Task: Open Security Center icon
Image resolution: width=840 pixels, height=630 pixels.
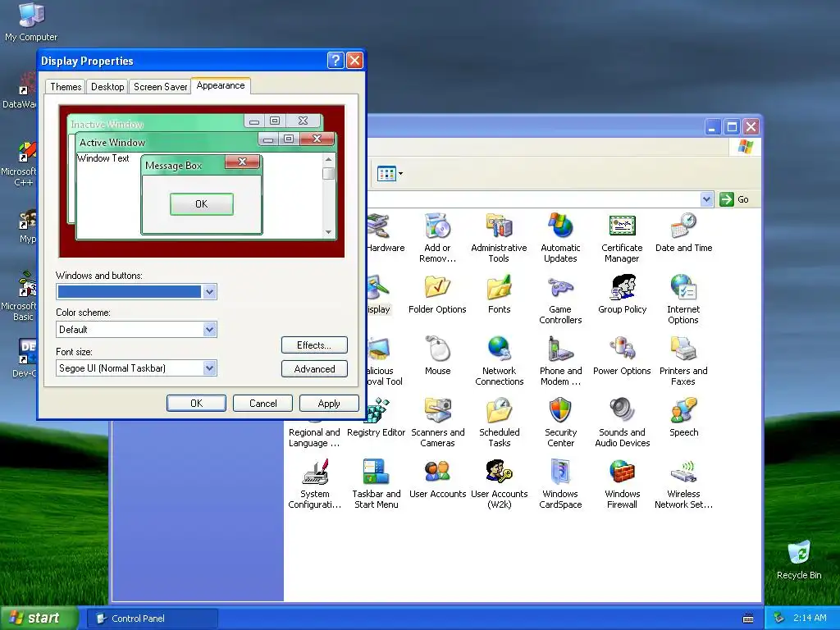Action: point(560,422)
